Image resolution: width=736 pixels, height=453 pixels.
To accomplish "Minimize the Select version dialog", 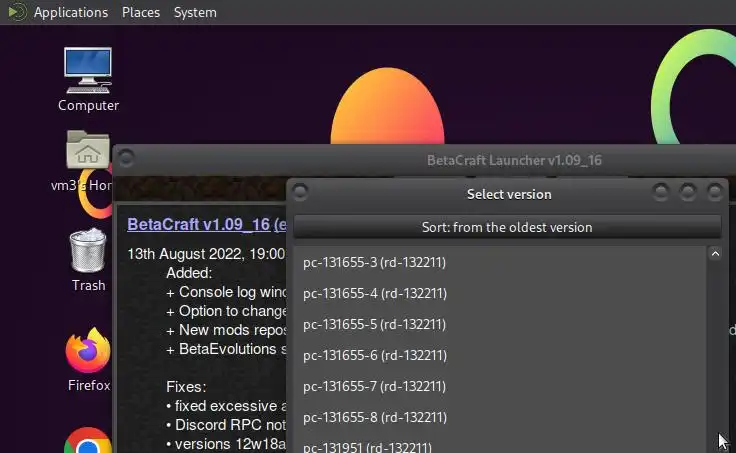I will click(x=661, y=192).
